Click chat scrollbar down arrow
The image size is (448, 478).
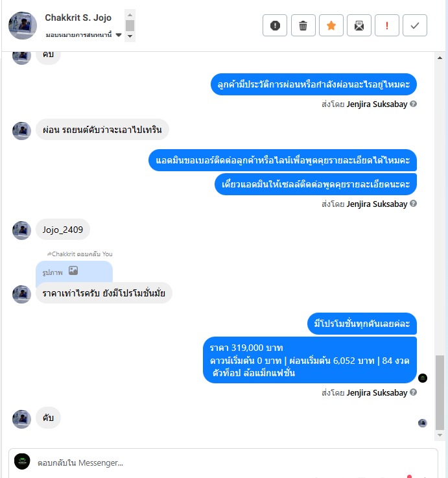click(440, 435)
